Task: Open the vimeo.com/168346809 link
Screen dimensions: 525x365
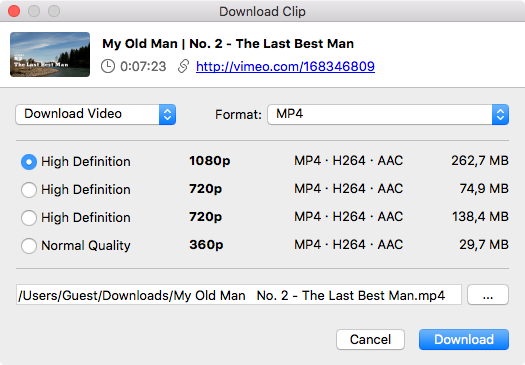Action: coord(285,66)
